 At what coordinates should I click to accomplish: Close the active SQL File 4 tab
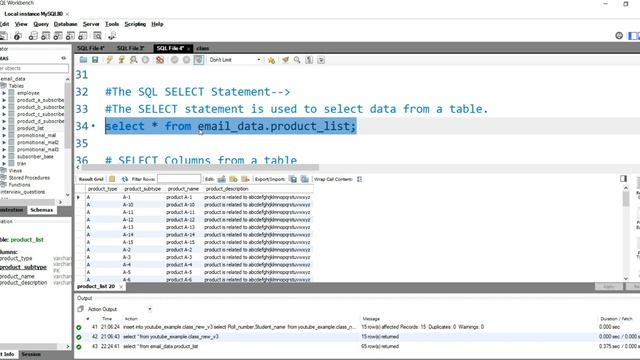click(189, 49)
